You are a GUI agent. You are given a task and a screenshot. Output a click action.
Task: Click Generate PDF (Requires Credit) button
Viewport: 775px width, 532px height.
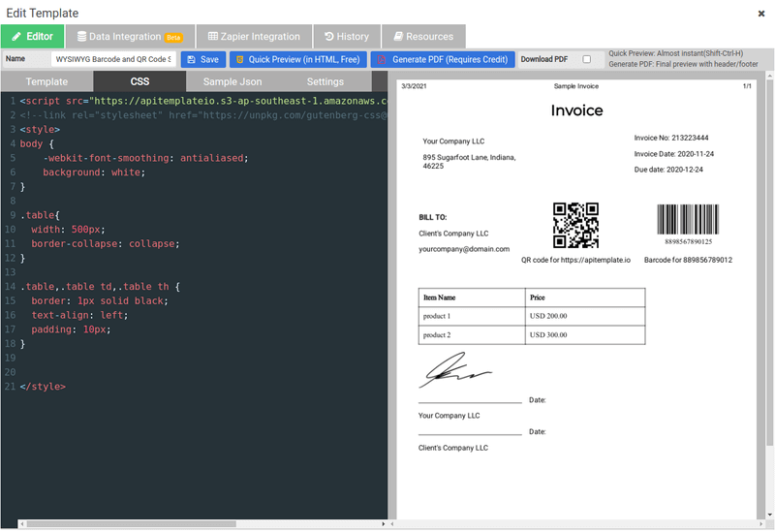[443, 59]
